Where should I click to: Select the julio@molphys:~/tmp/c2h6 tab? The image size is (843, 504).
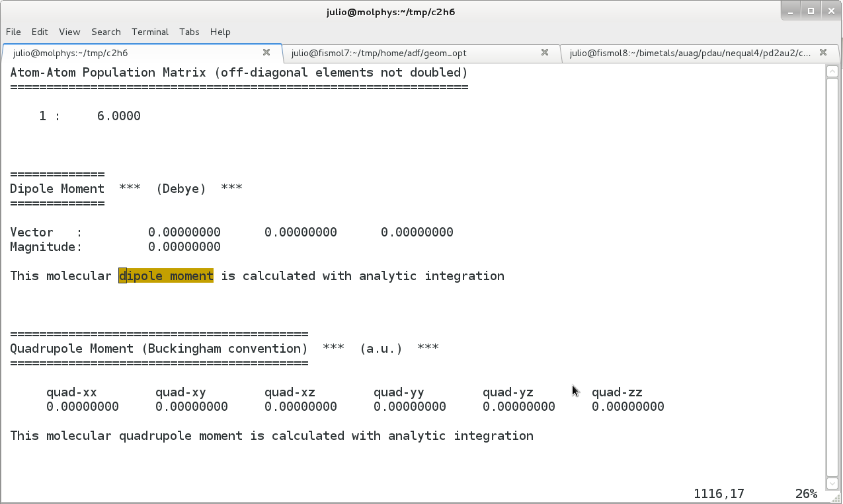click(x=132, y=53)
